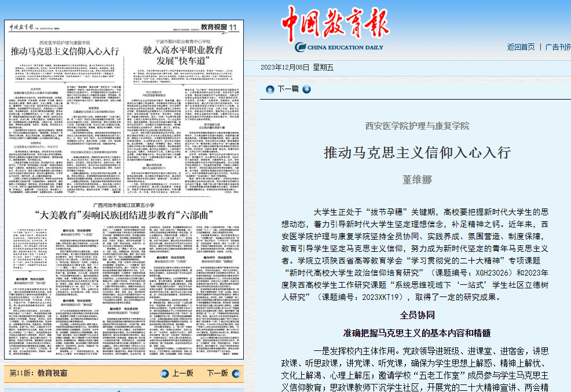Click the arrow icon beside 上一版
Image resolution: width=571 pixels, height=392 pixels.
coord(164,373)
